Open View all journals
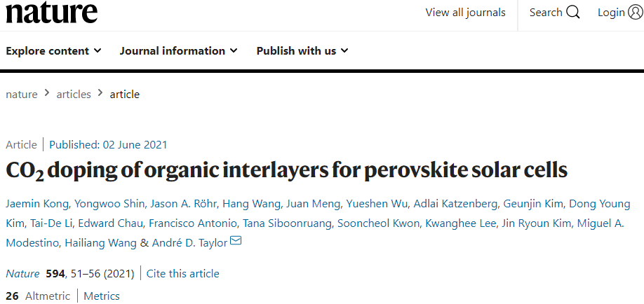This screenshot has height=304, width=644. coord(465,13)
